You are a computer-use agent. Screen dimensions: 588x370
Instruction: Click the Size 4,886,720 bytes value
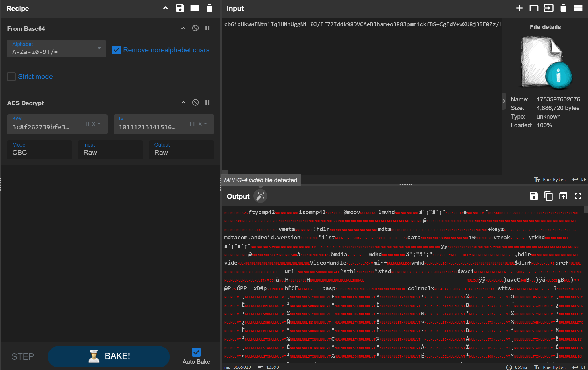[558, 108]
